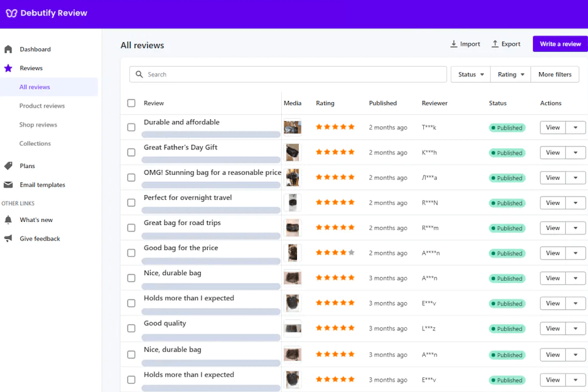Check the OMG! Stunning bag review checkbox
Image resolution: width=588 pixels, height=392 pixels.
pos(131,178)
